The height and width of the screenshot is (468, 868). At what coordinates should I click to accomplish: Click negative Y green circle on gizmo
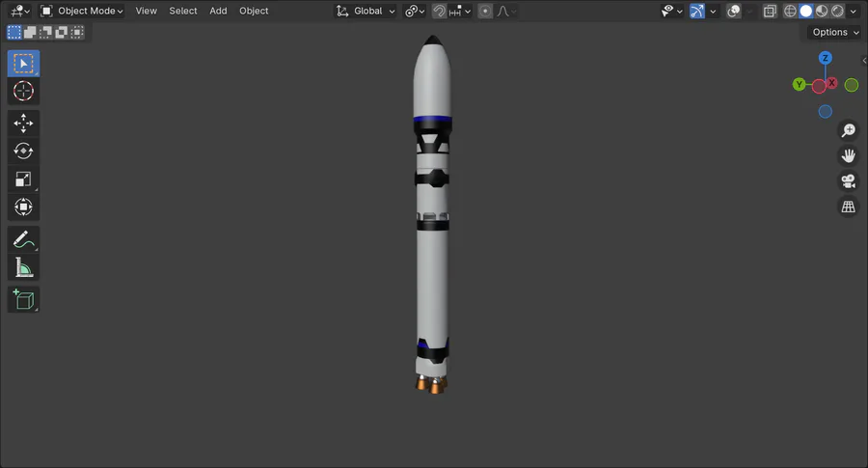point(852,85)
